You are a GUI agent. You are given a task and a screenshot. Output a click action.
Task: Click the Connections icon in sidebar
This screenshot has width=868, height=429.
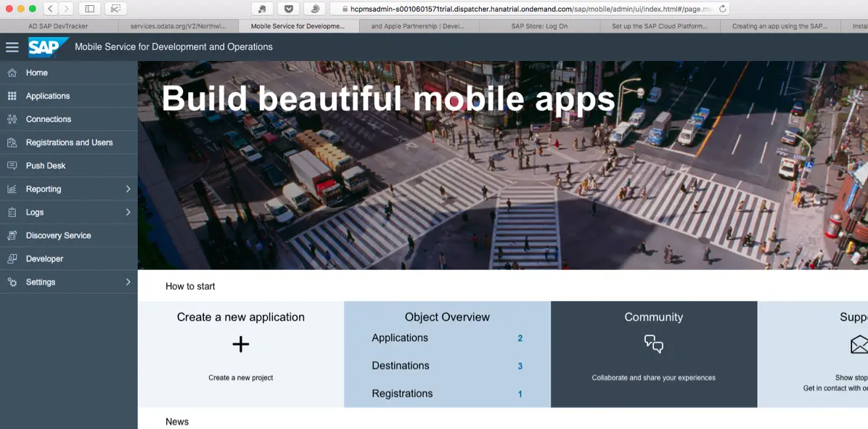pos(12,119)
